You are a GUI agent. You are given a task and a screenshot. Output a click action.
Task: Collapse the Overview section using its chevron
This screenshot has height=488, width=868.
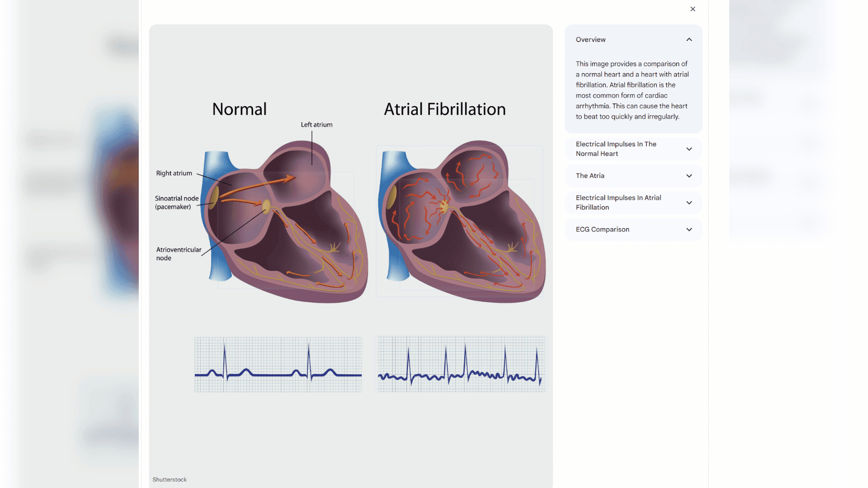click(689, 40)
